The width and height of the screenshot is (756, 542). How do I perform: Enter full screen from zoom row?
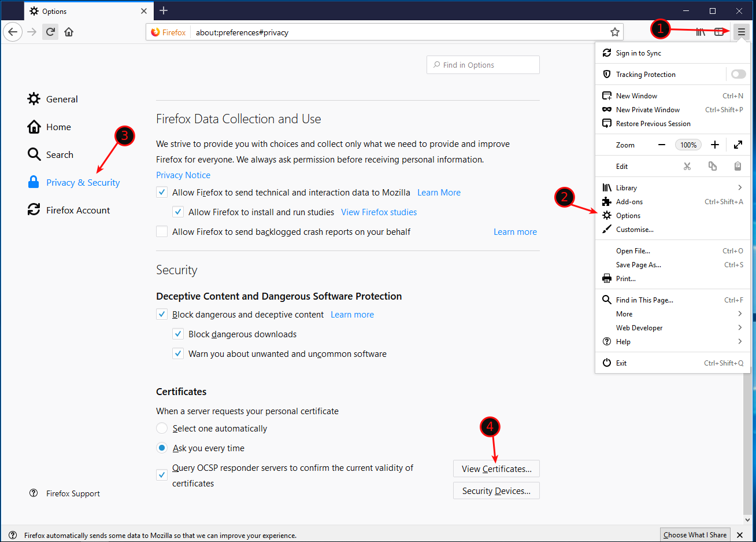click(x=738, y=145)
